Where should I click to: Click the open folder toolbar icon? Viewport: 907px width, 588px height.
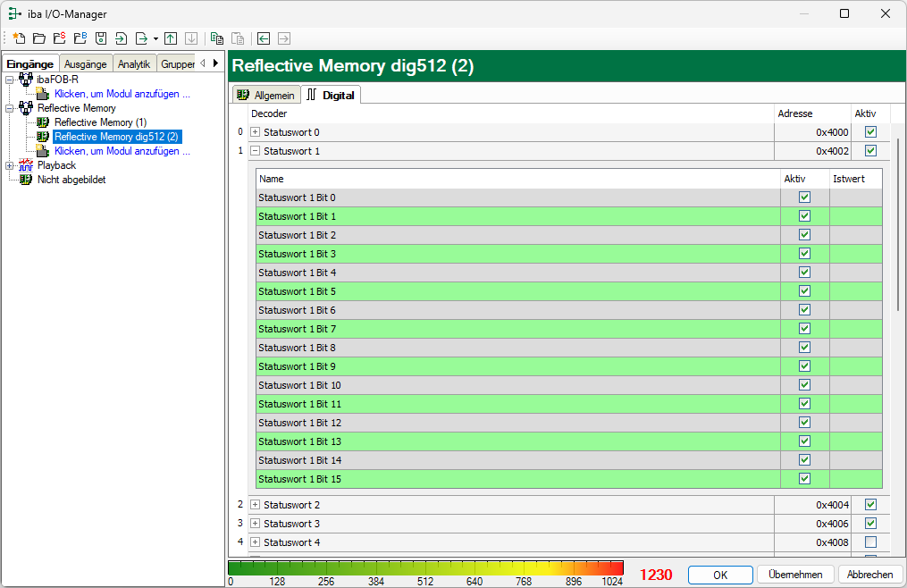(38, 38)
